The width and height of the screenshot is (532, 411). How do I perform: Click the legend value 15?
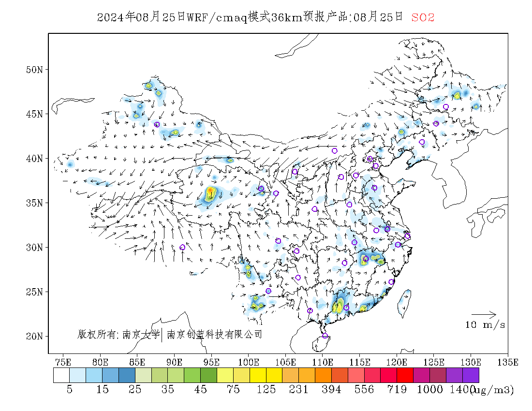pos(102,389)
